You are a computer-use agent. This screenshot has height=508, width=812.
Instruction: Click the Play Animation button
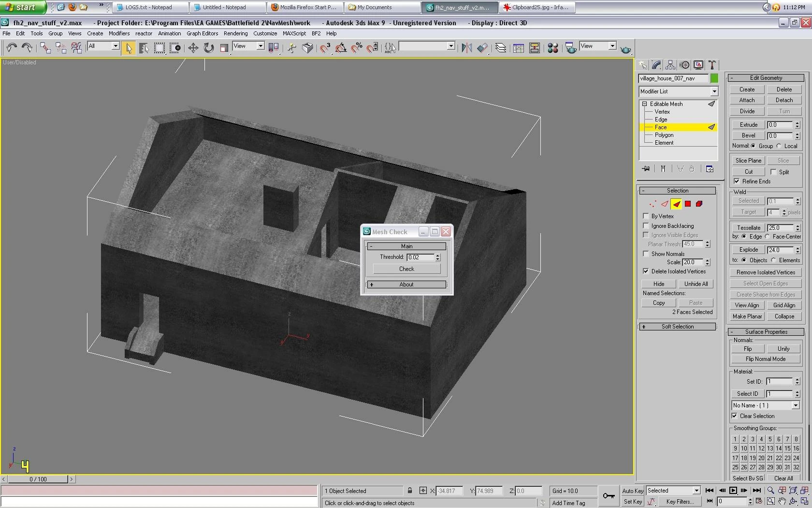tap(733, 491)
